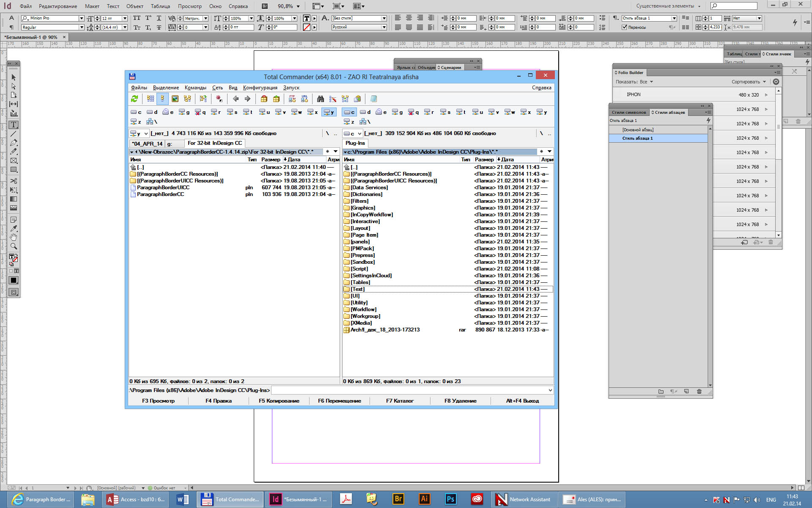This screenshot has width=812, height=508.
Task: Choose the Eyedropper tool in InDesign
Action: tap(14, 229)
